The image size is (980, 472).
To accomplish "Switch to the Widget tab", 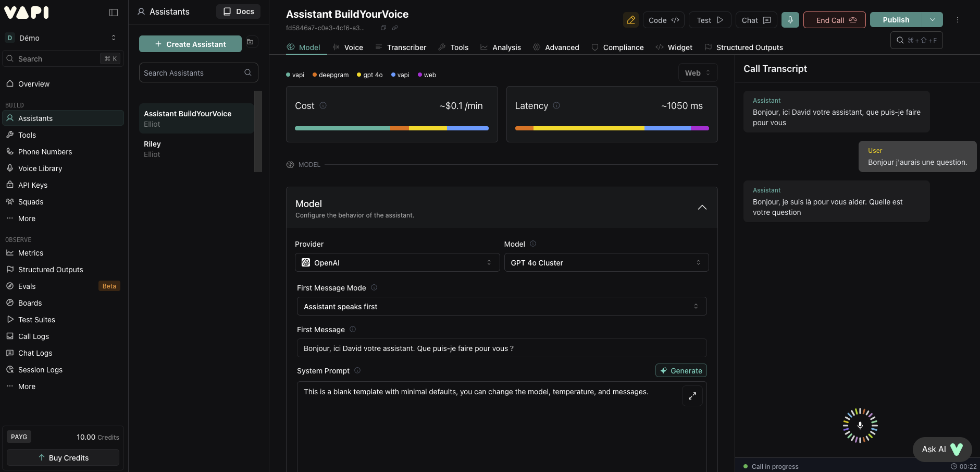I will (x=674, y=47).
